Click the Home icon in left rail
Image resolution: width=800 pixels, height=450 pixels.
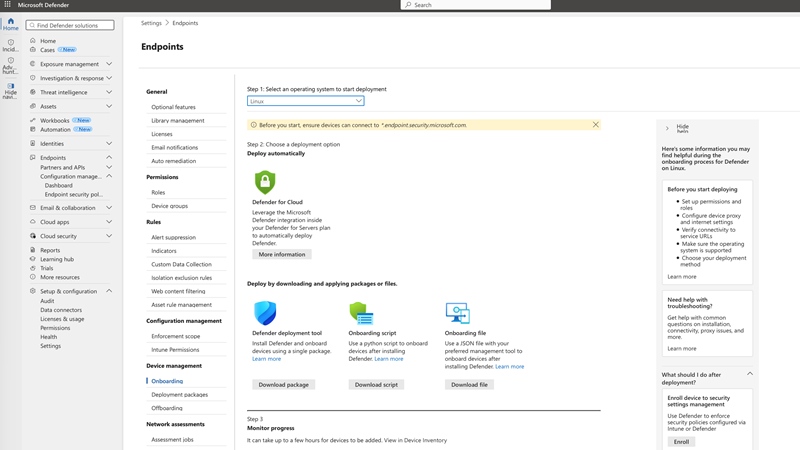click(11, 24)
